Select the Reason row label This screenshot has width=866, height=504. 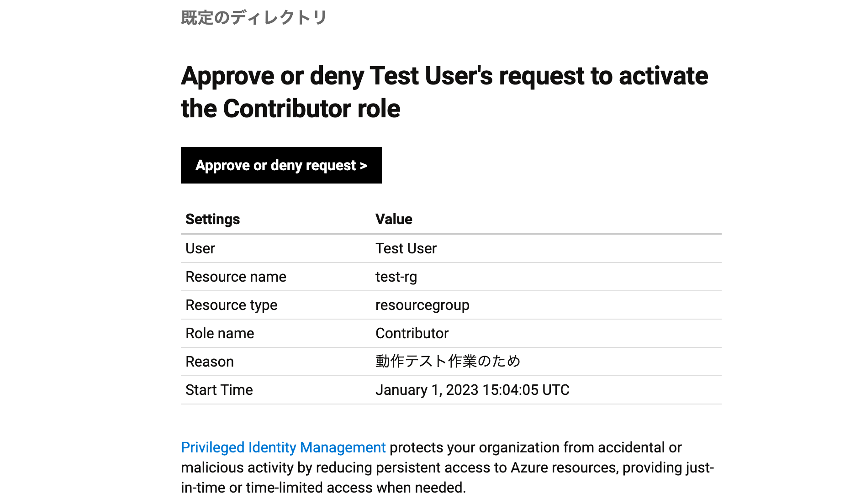[210, 362]
